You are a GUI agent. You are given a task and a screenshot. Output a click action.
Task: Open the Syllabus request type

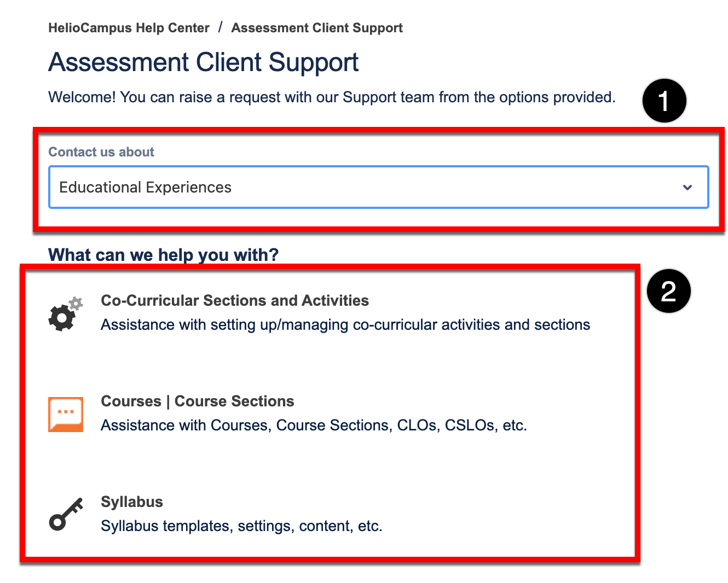(132, 502)
